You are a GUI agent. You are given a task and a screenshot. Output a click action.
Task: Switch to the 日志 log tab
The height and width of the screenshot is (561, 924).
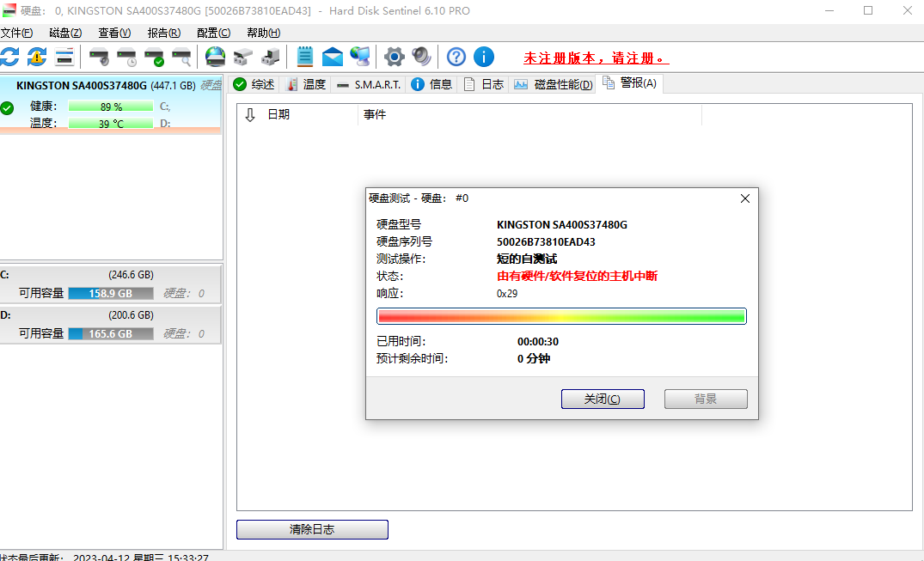click(483, 84)
